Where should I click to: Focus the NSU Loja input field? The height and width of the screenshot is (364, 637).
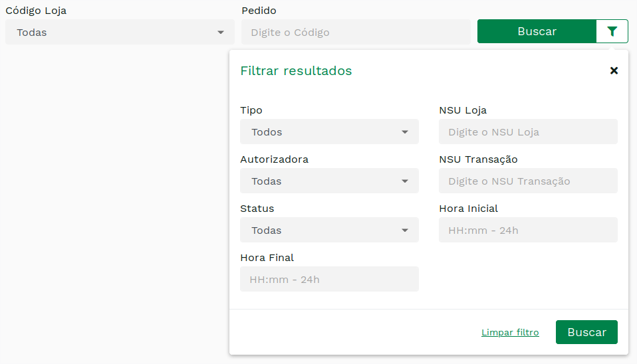528,132
